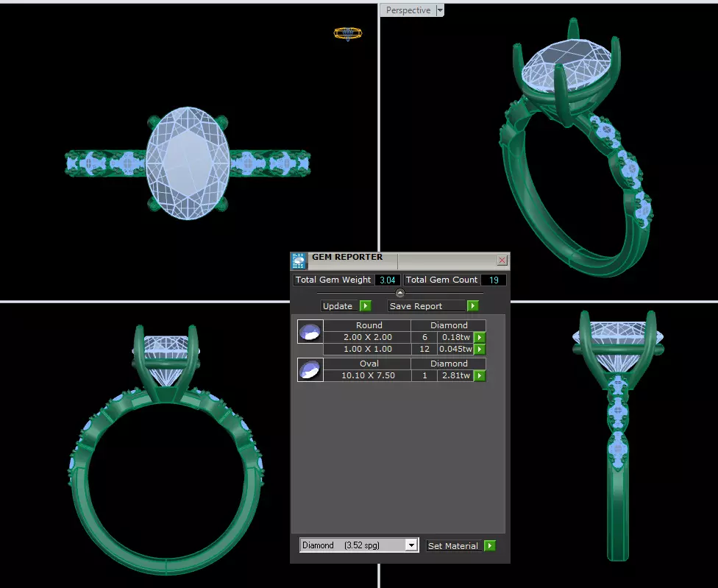Click the green arrow next to Set Material

(489, 546)
